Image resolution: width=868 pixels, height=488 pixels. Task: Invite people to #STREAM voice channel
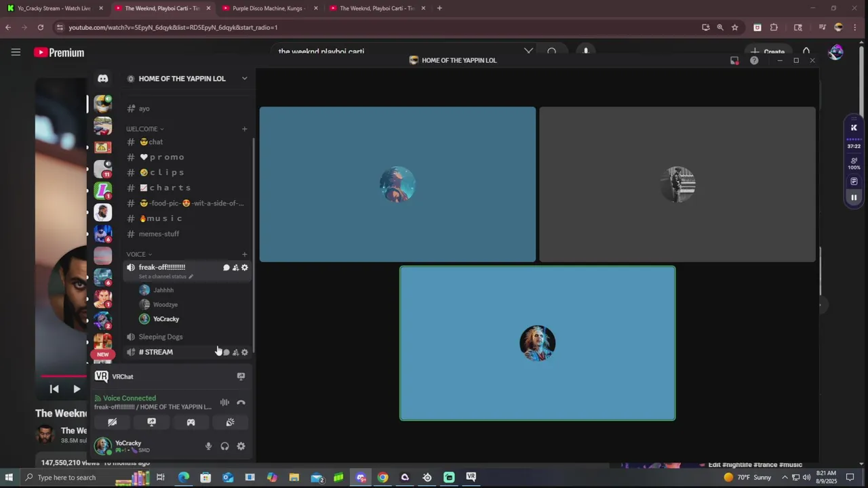[235, 352]
